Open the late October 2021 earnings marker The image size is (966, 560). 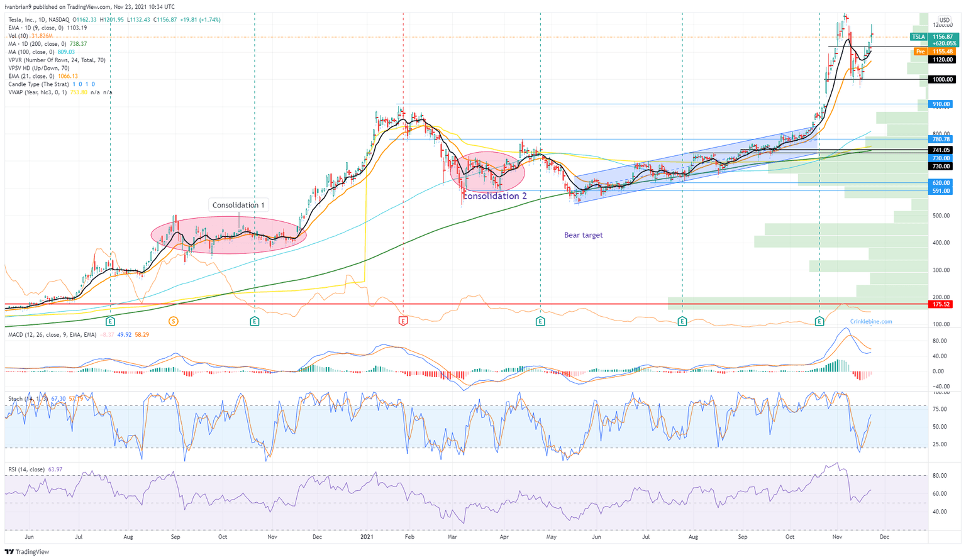point(819,321)
